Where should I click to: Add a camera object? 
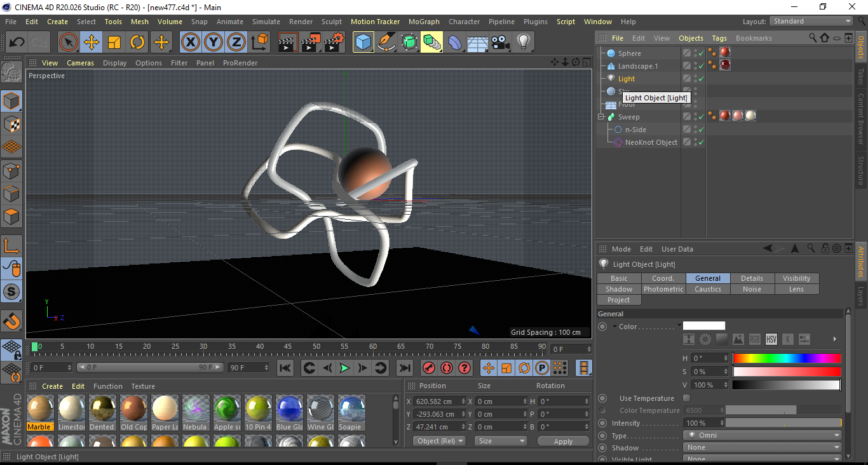pos(500,43)
